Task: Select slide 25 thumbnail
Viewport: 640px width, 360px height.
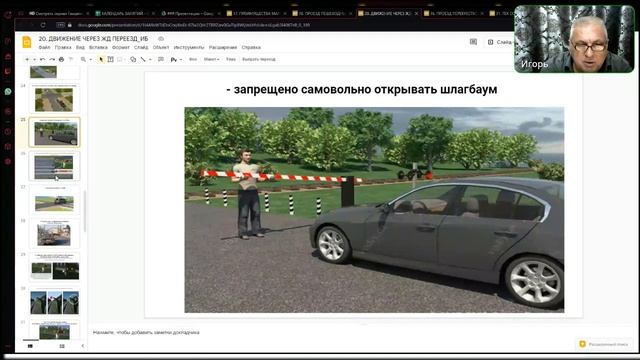Action: (54, 132)
